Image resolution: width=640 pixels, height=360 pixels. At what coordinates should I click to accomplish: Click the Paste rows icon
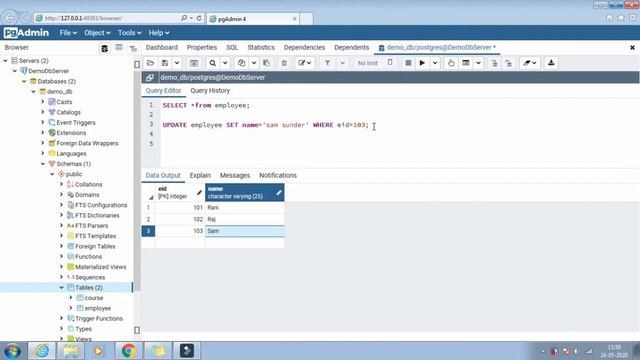click(267, 63)
